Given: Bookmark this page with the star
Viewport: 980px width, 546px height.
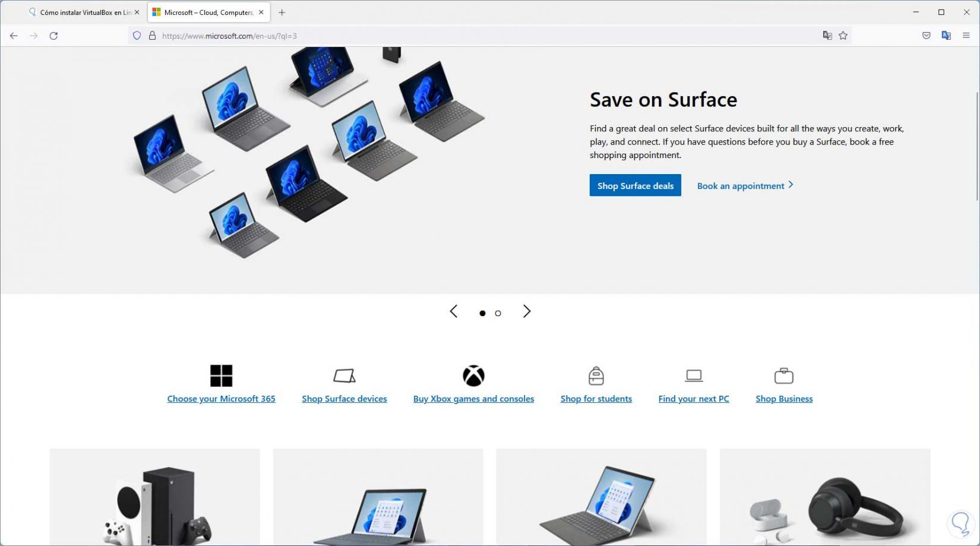Looking at the screenshot, I should 843,36.
